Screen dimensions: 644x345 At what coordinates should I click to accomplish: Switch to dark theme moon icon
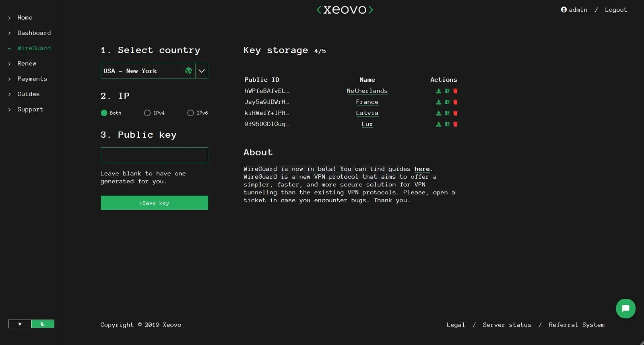click(43, 324)
